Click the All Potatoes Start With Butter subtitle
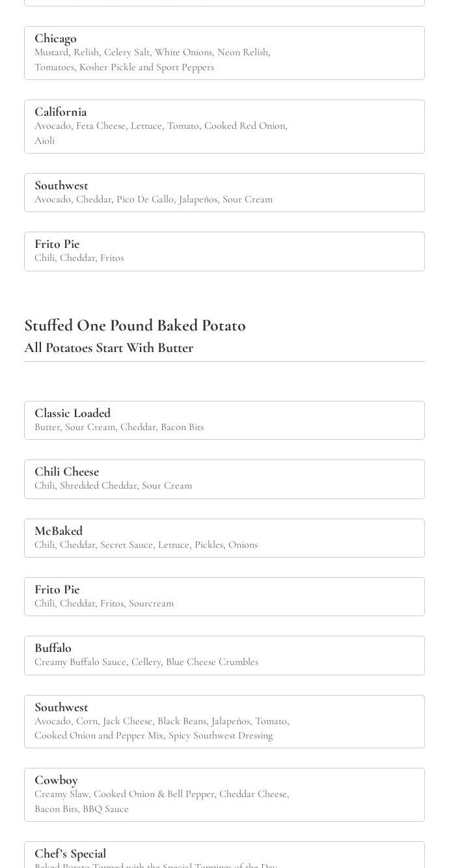This screenshot has height=868, width=449. 109,347
